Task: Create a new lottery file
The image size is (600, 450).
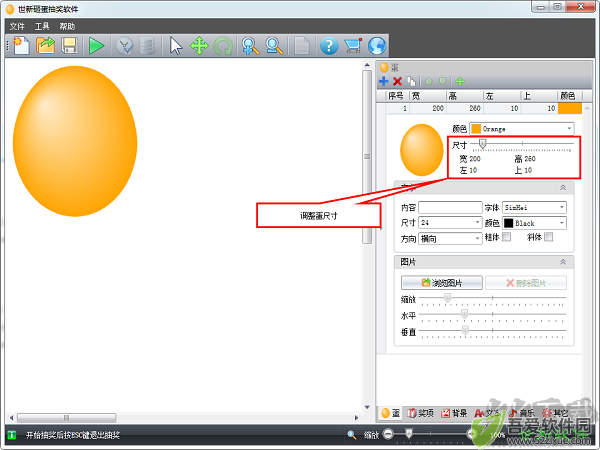Action: [21, 46]
